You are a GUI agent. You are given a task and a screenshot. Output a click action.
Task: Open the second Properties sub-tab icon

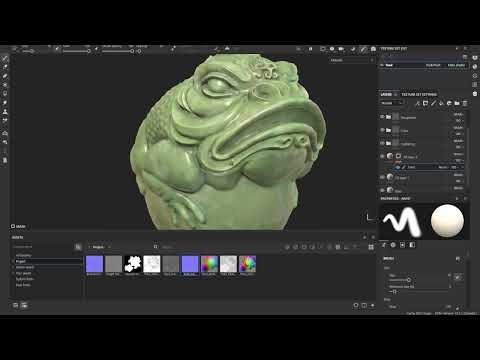pyautogui.click(x=393, y=245)
